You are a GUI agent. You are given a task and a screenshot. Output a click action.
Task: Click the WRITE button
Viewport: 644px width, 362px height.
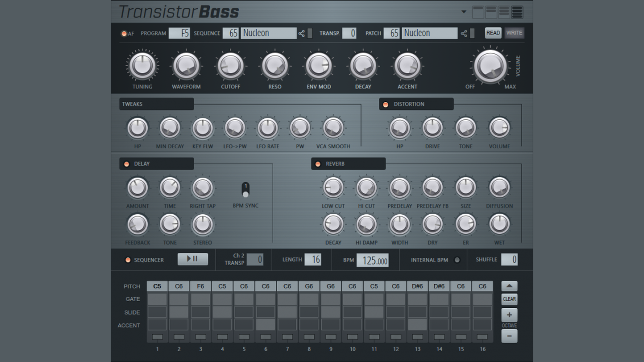(514, 33)
